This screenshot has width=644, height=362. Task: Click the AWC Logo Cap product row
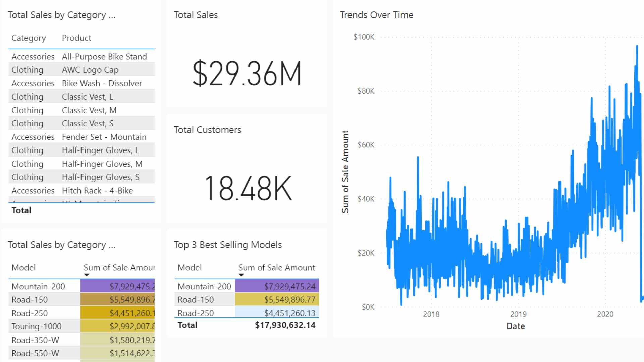pyautogui.click(x=90, y=70)
